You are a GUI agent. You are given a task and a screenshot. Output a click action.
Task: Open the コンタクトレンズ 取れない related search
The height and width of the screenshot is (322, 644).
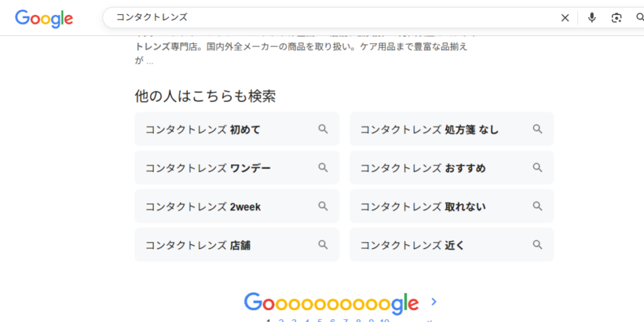pos(452,206)
